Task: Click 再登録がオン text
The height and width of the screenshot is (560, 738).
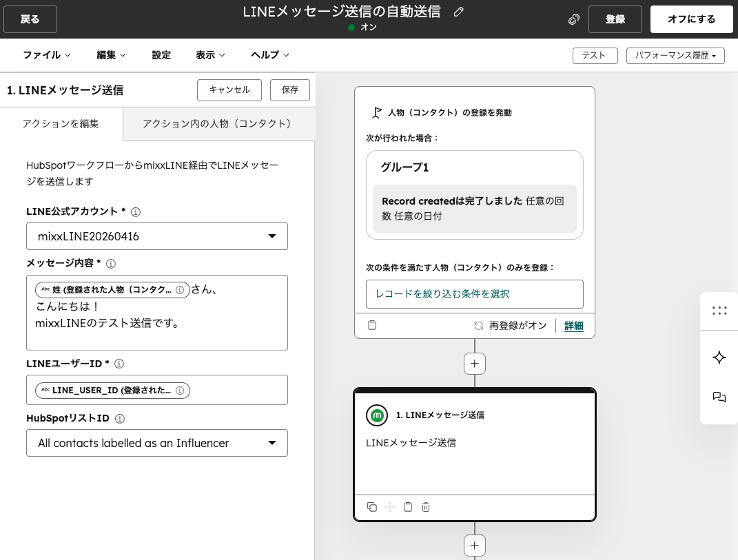Action: click(x=517, y=326)
